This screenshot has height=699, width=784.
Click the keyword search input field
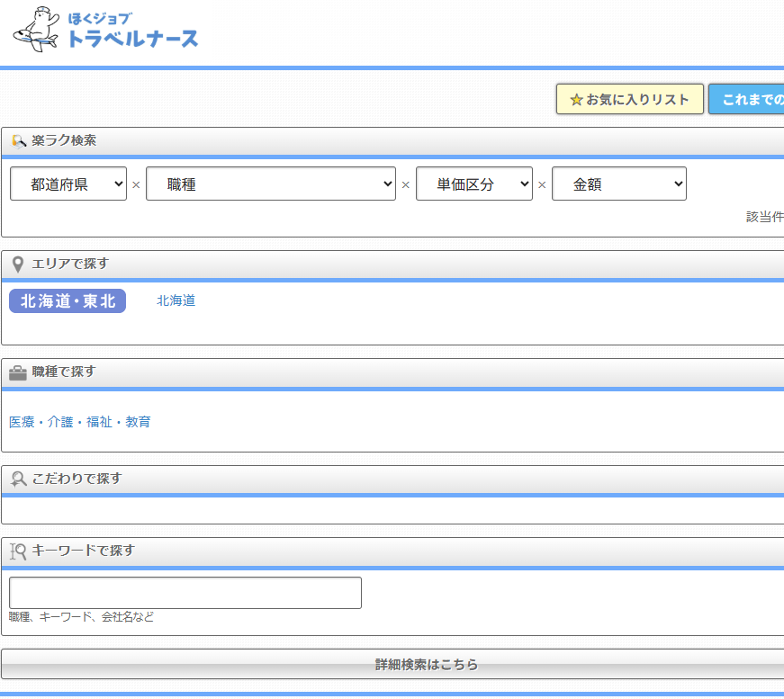tap(185, 593)
